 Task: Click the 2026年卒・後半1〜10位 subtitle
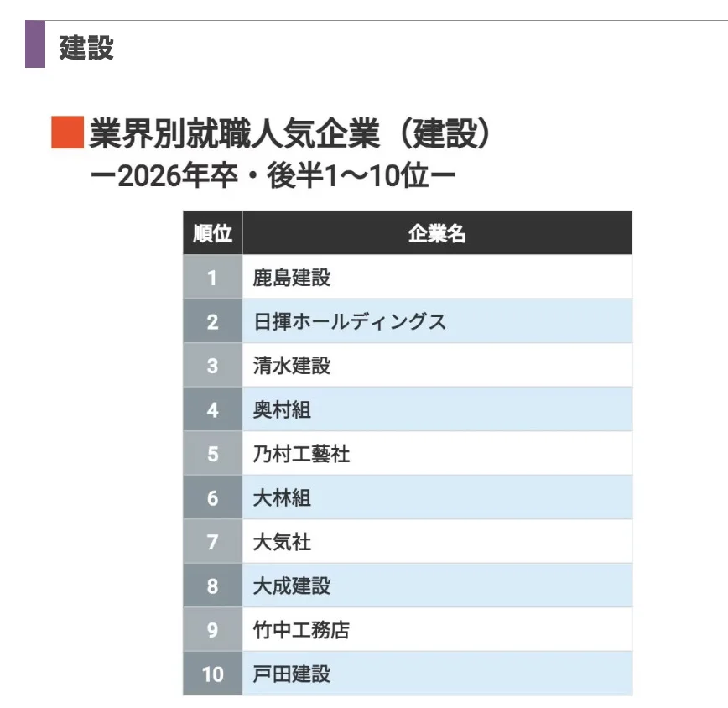[x=273, y=176]
